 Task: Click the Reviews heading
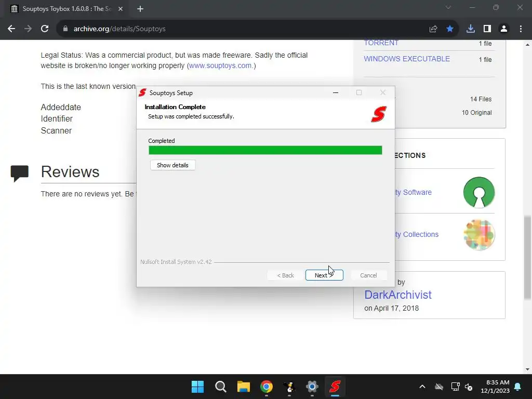pos(70,171)
